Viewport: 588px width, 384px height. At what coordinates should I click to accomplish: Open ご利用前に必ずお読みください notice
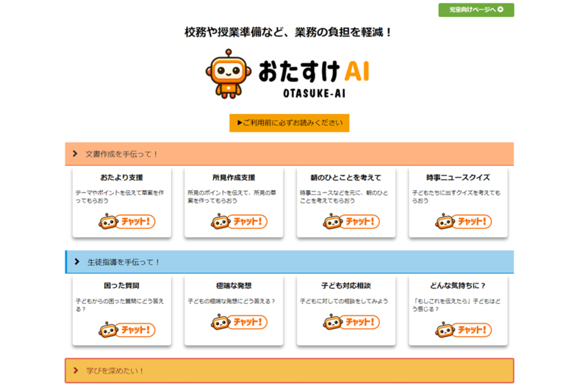(x=290, y=123)
